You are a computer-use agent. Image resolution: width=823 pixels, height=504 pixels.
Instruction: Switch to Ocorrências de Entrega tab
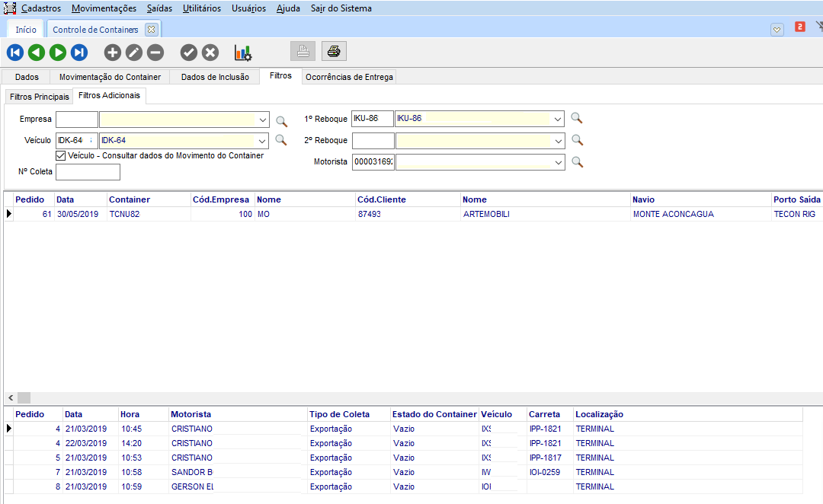pos(348,77)
